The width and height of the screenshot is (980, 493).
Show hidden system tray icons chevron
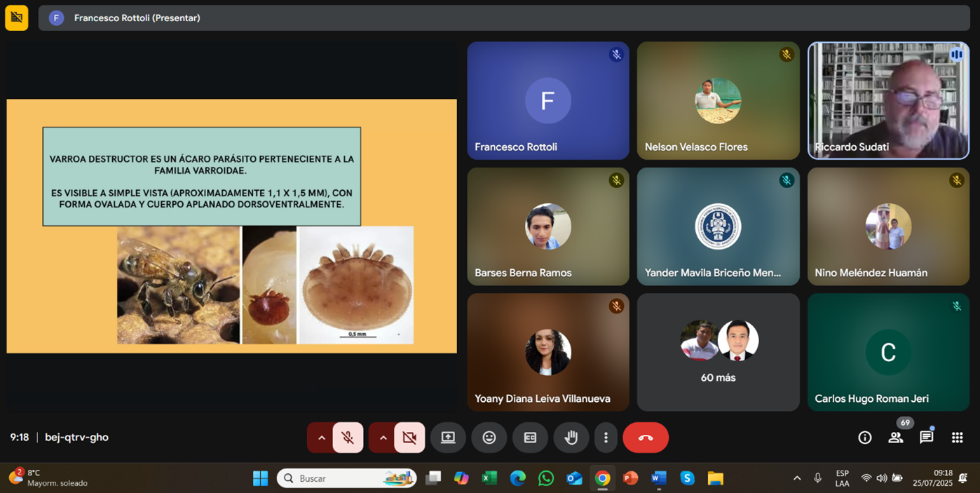(797, 478)
